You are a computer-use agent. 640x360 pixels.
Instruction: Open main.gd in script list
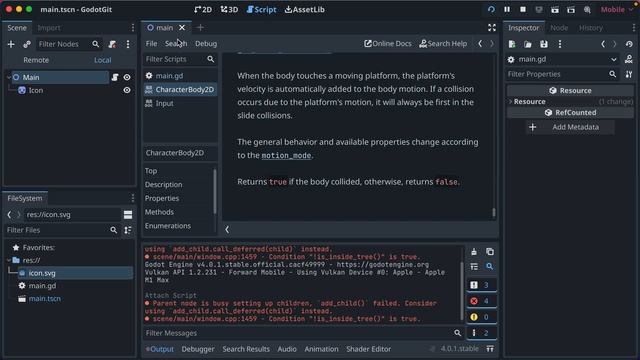(x=169, y=76)
